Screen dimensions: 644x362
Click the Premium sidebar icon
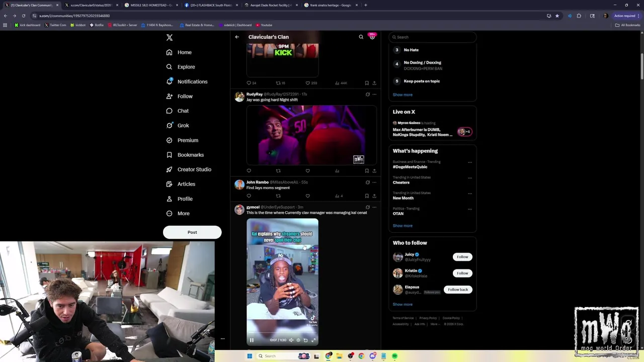pos(169,140)
